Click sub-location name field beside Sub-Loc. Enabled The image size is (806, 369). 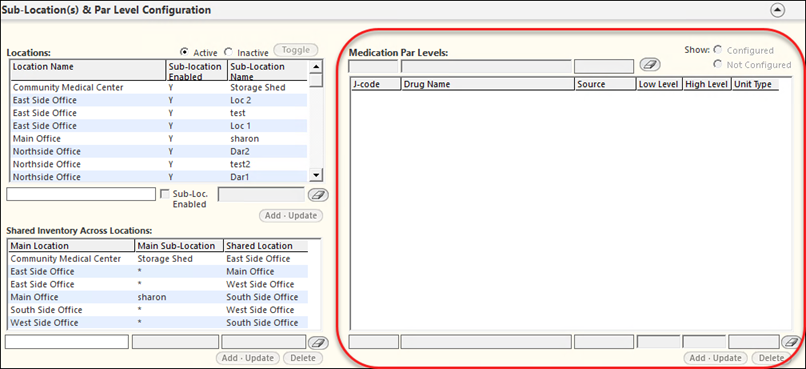pyautogui.click(x=262, y=194)
